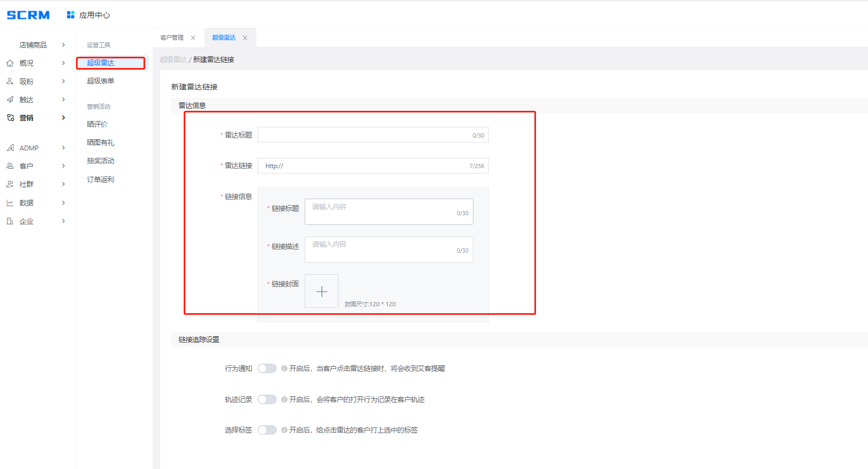Enable the 行为通知 toggle switch
Image resolution: width=868 pixels, height=469 pixels.
point(267,368)
